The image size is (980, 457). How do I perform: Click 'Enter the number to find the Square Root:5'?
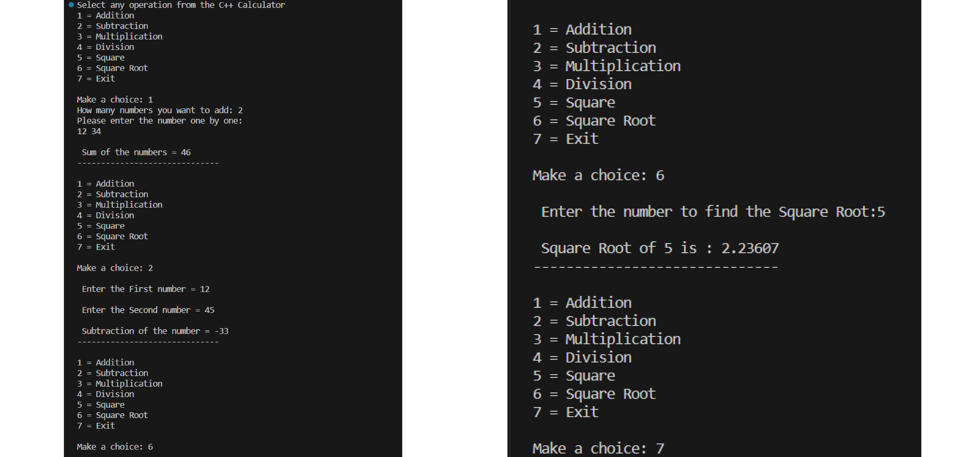pyautogui.click(x=713, y=212)
